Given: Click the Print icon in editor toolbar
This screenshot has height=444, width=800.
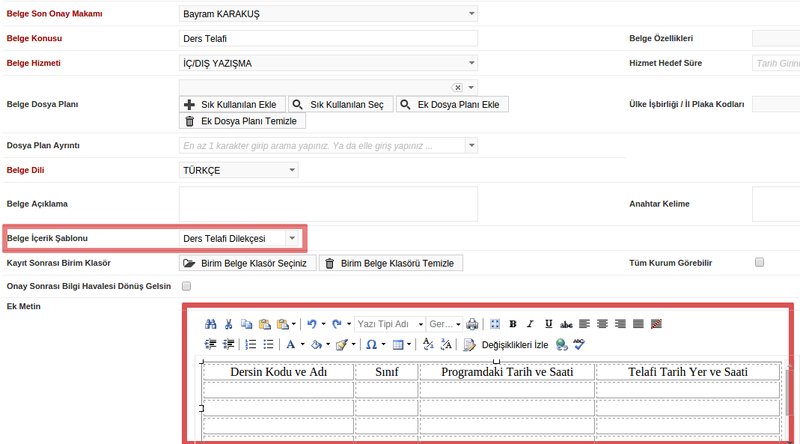Looking at the screenshot, I should (x=472, y=324).
